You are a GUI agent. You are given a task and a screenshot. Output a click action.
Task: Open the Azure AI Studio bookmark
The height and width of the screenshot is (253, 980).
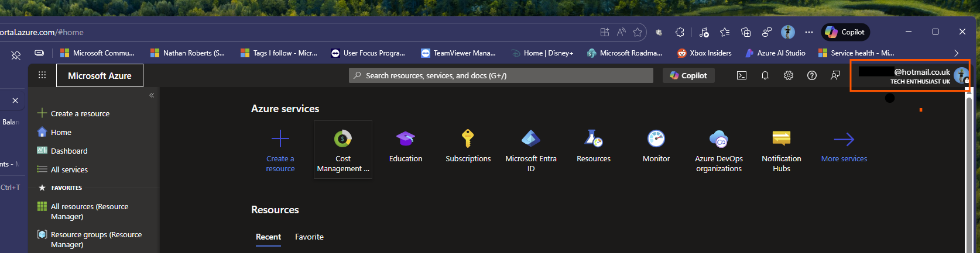point(775,53)
